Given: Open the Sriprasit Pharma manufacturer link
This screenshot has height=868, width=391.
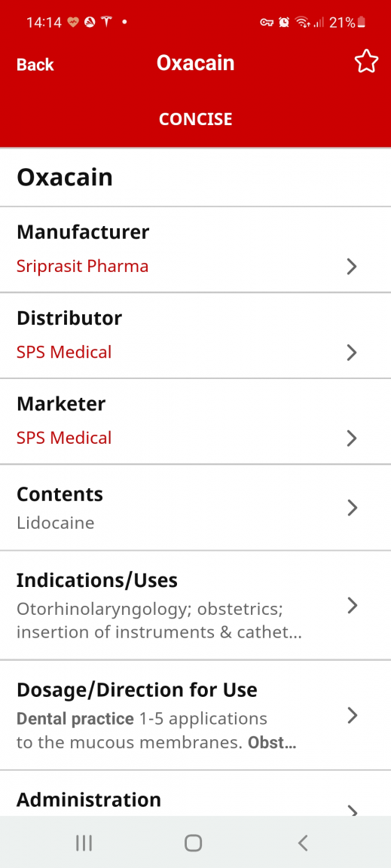Looking at the screenshot, I should pos(83,266).
